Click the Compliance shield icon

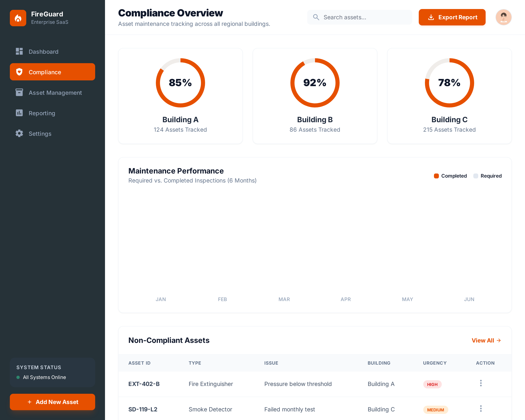(19, 72)
